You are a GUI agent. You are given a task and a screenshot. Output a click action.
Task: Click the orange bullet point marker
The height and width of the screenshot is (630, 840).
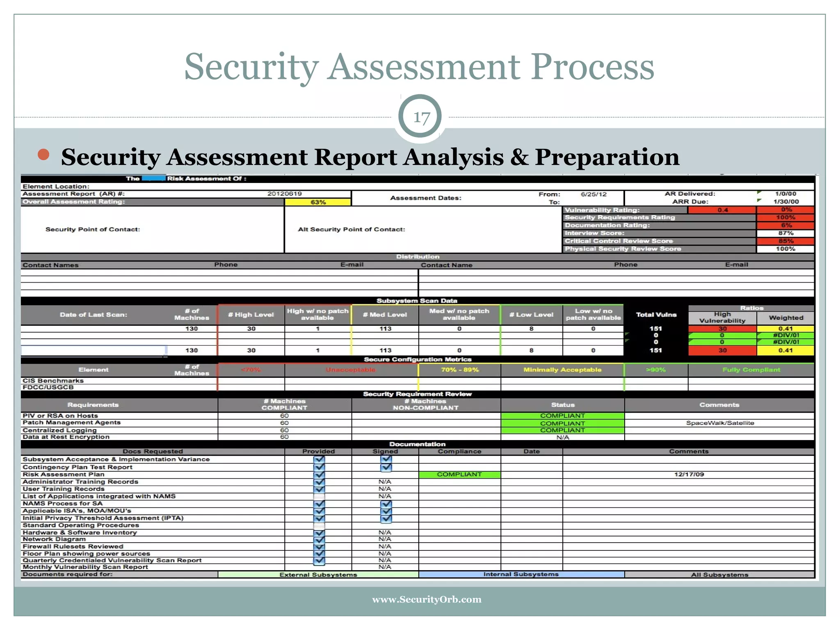point(43,155)
